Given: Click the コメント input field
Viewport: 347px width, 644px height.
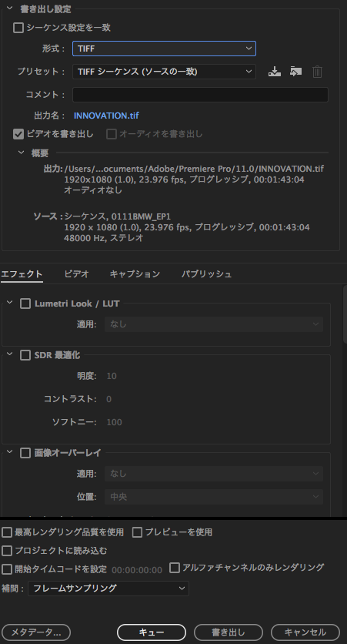Looking at the screenshot, I should click(200, 95).
